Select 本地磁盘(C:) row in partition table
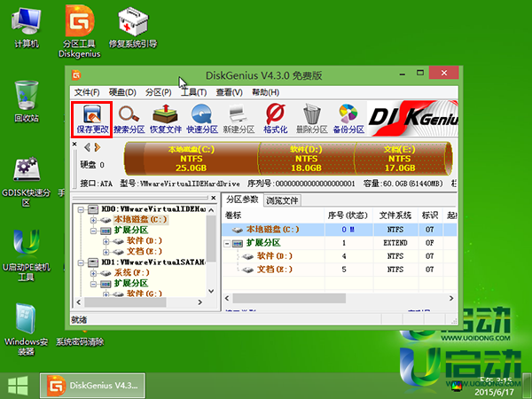Viewport: 532px width, 399px height. point(340,230)
